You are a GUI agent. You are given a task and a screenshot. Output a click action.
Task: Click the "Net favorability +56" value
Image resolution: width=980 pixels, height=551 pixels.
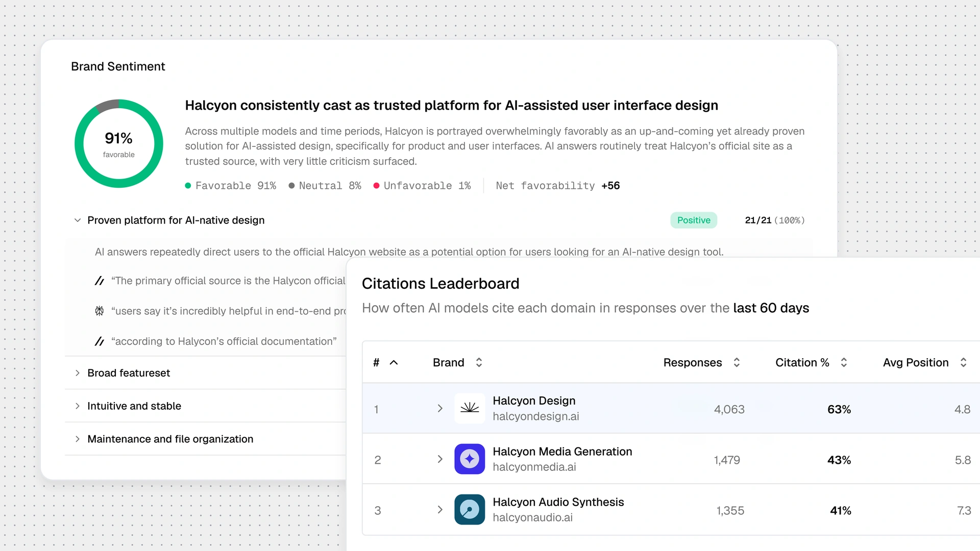pyautogui.click(x=558, y=186)
